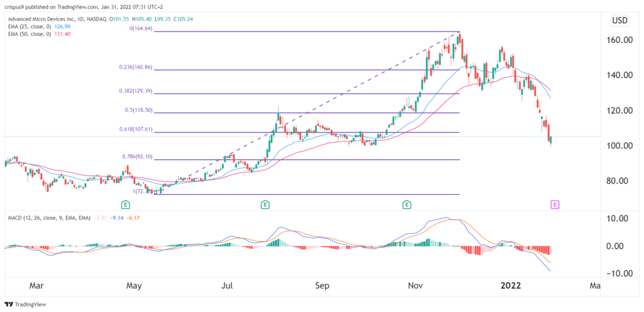Click the 140.00 price axis label
The image size is (644, 312).
pyautogui.click(x=621, y=75)
